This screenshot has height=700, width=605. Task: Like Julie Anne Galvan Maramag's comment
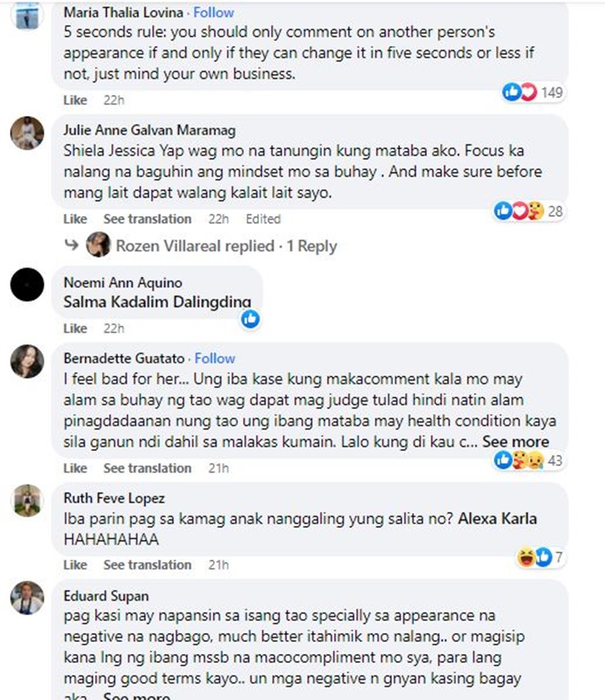pyautogui.click(x=75, y=219)
